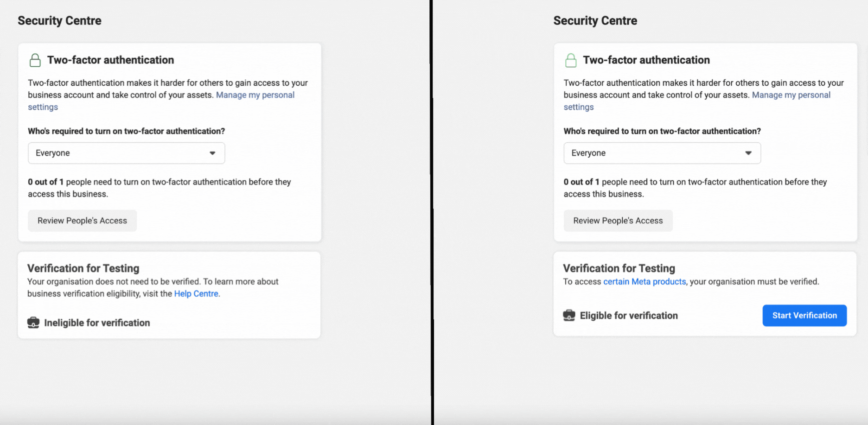868x425 pixels.
Task: Click Review People's Access on the right
Action: click(618, 221)
